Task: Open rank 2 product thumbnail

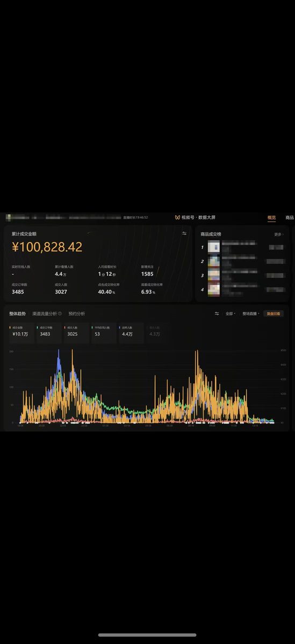Action: (213, 261)
